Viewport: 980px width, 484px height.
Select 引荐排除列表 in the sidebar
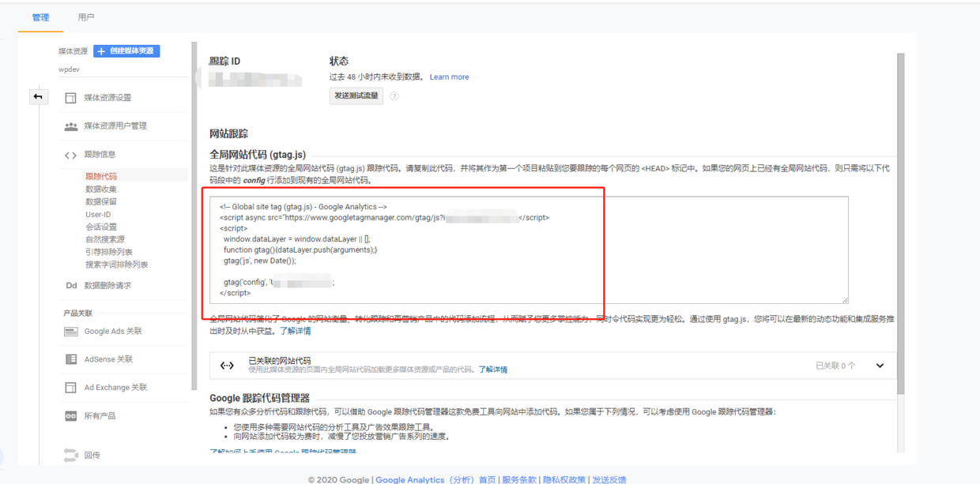(x=109, y=252)
